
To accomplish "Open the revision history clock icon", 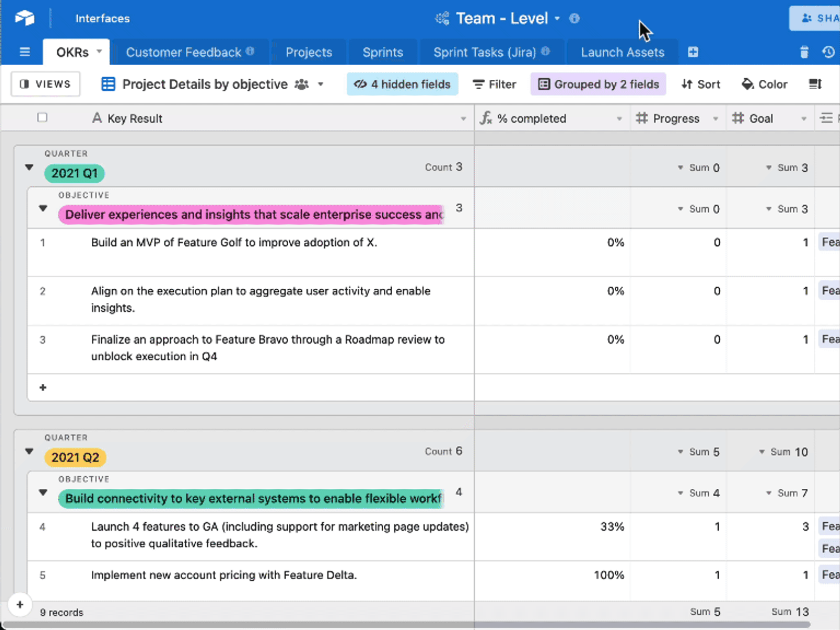I will (x=828, y=52).
